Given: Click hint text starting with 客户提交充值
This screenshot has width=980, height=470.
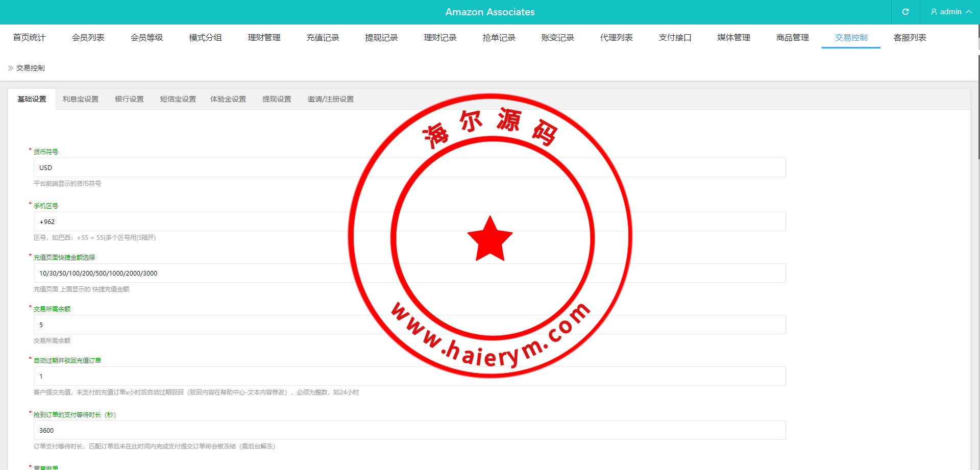Looking at the screenshot, I should click(197, 392).
